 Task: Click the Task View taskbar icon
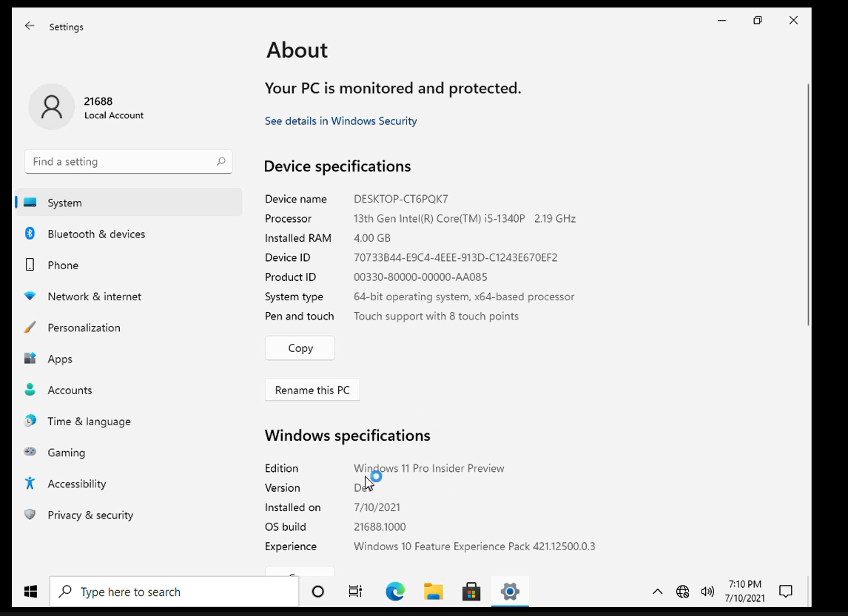[x=356, y=592]
